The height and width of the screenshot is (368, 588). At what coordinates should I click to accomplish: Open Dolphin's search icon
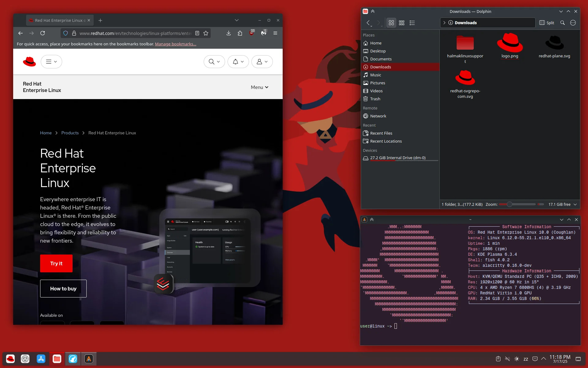pos(562,23)
